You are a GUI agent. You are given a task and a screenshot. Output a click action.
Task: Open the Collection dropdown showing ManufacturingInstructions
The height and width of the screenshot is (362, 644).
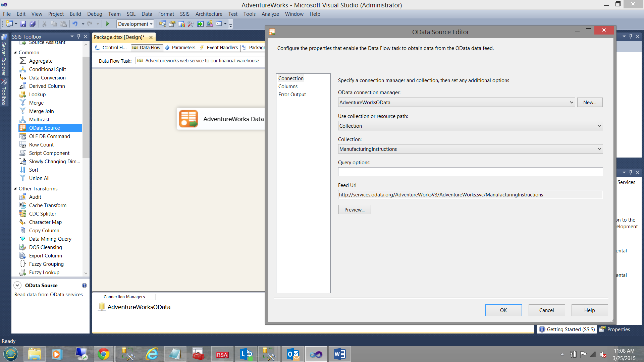600,149
